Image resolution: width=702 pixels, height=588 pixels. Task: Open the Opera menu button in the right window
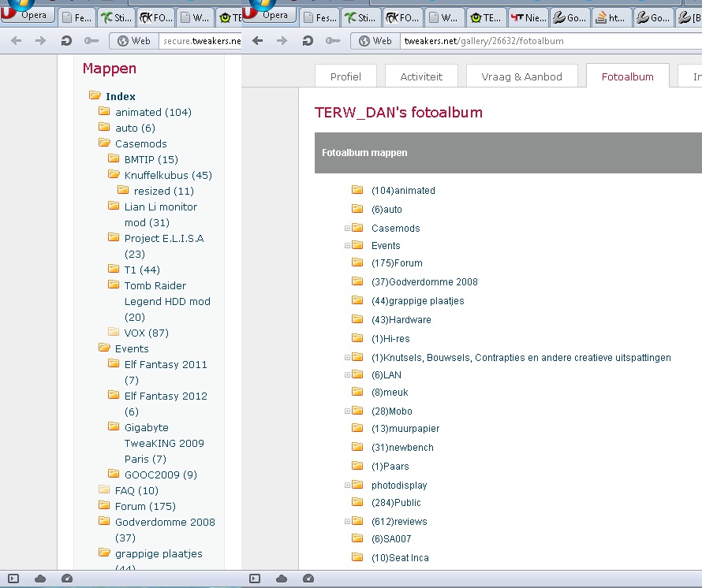[268, 14]
